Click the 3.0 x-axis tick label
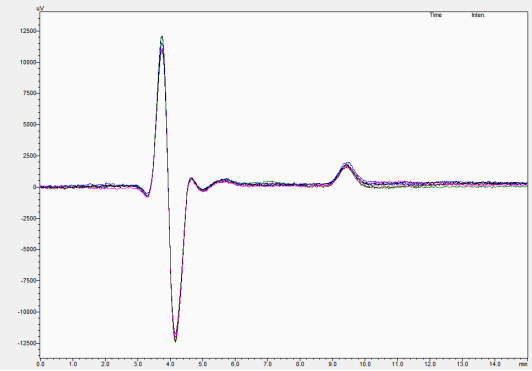 point(137,364)
